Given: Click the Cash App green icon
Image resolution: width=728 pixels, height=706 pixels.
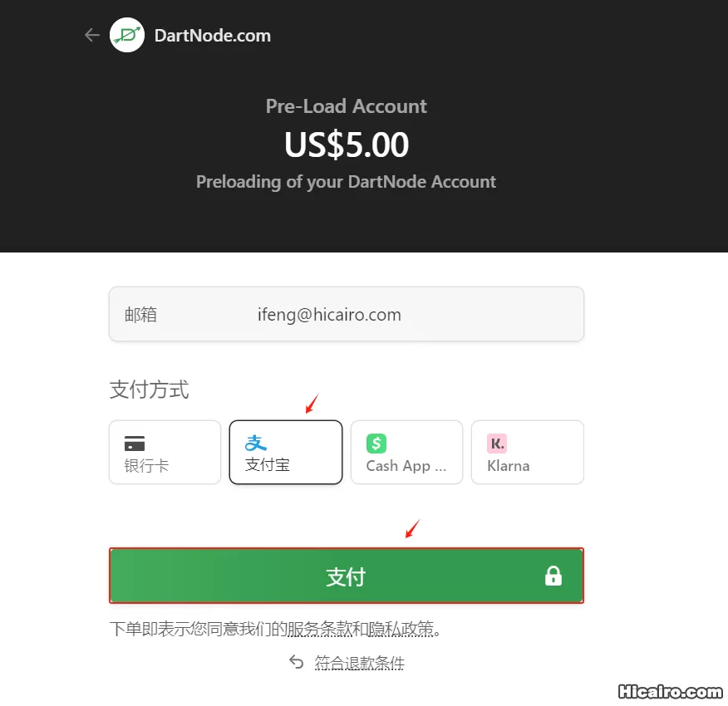Looking at the screenshot, I should click(x=376, y=444).
